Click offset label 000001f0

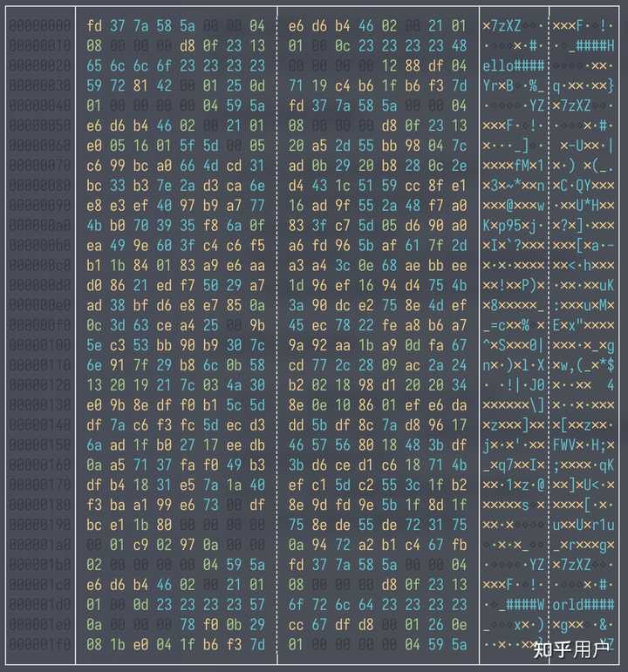point(39,645)
